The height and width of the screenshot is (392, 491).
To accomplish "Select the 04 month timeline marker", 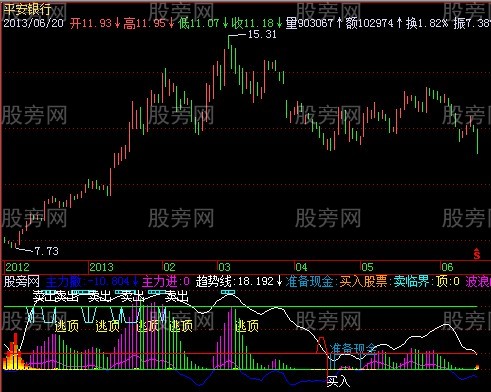I will (x=301, y=267).
